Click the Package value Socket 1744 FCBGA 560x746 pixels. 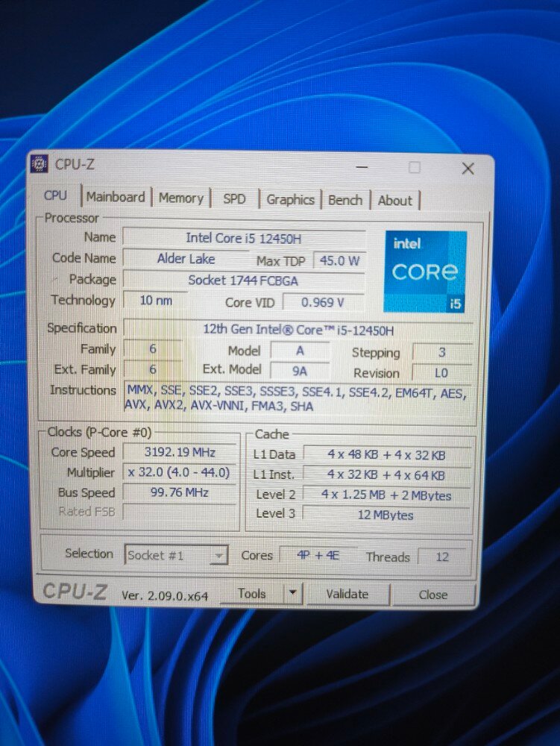243,280
